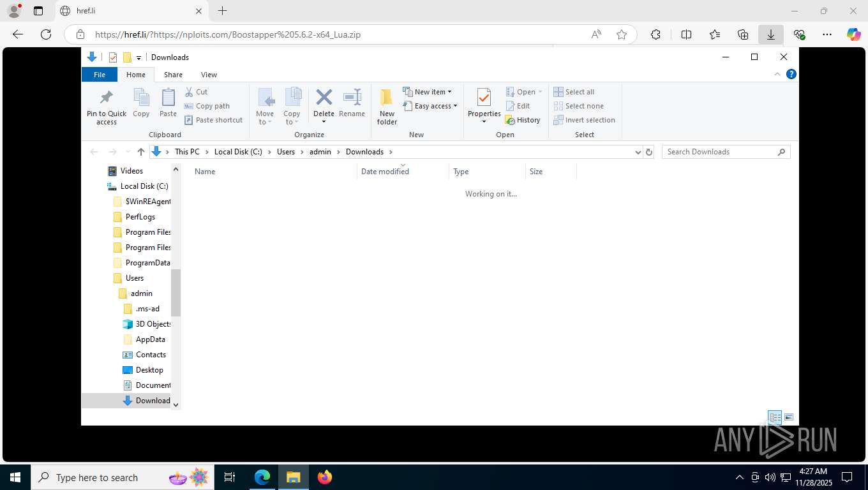Sort by Type column header
Image resolution: width=868 pixels, height=490 pixels.
[x=487, y=172]
